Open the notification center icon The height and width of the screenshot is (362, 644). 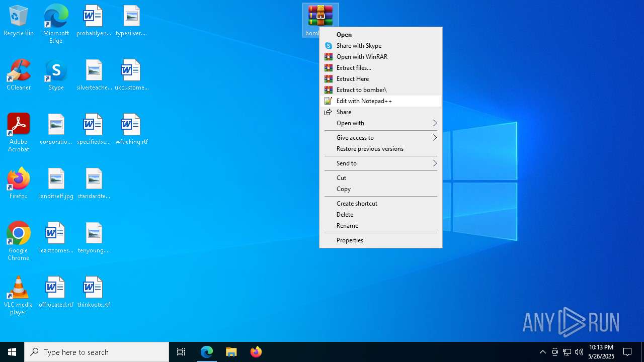[x=627, y=352]
